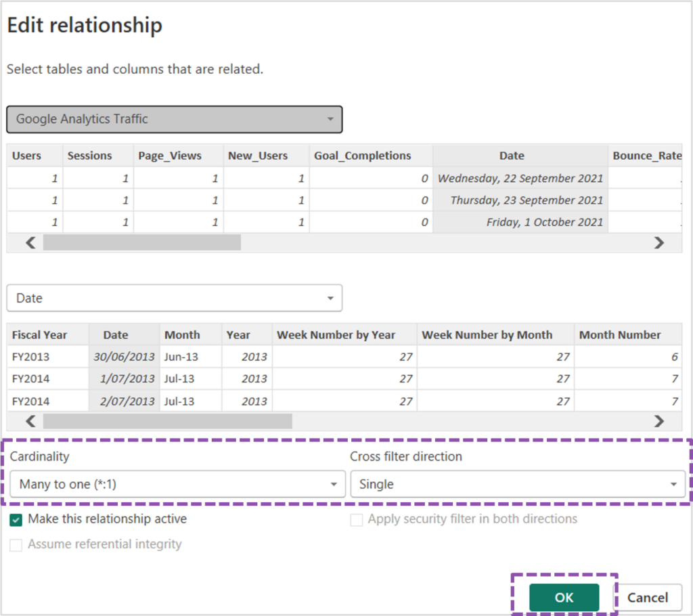
Task: Confirm relationship with OK button
Action: pos(564,598)
